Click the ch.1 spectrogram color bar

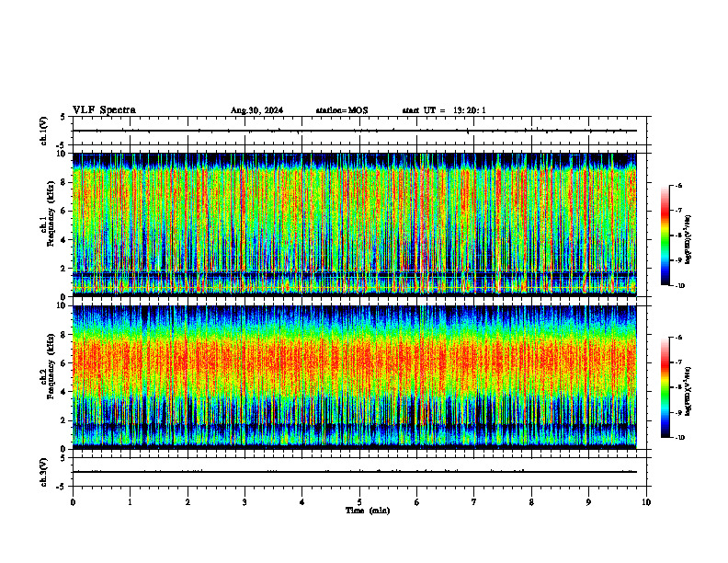(x=665, y=236)
